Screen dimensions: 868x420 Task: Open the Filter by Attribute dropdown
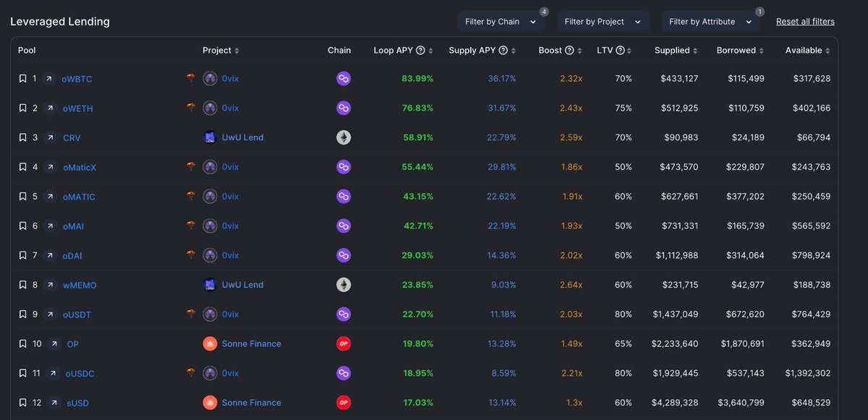[711, 22]
